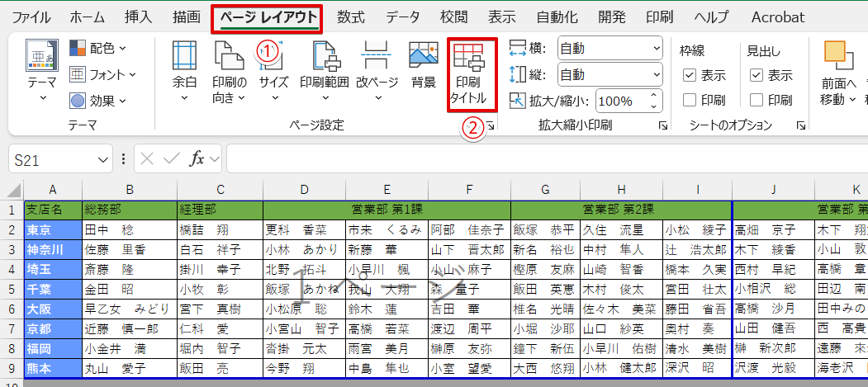Open the 横 width dropdown set to 自動
The width and height of the screenshot is (868, 387).
[x=610, y=49]
